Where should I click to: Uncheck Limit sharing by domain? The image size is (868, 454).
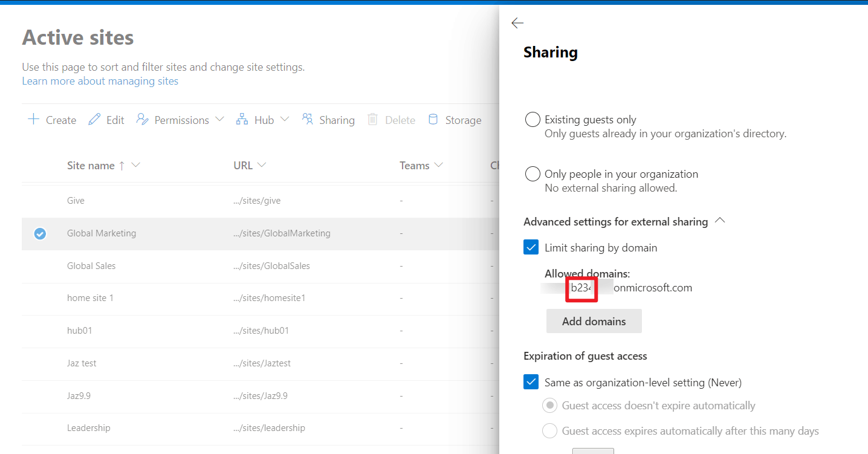531,247
